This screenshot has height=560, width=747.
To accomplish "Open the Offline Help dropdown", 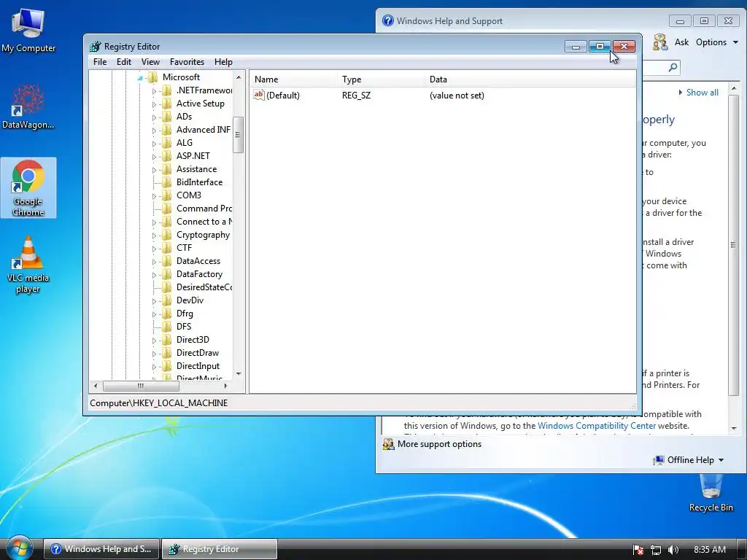I will pyautogui.click(x=689, y=460).
